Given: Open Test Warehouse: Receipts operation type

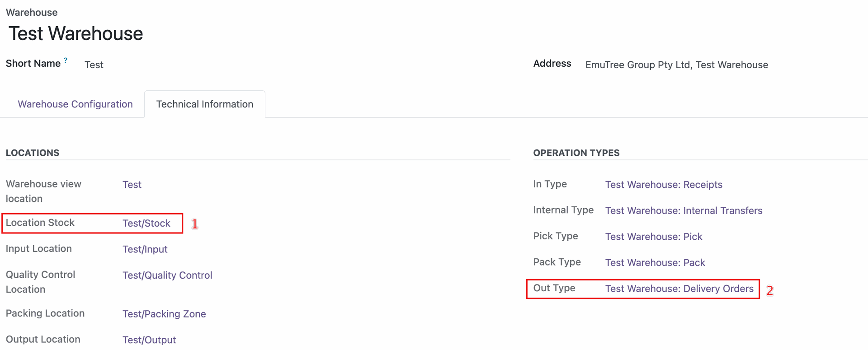Looking at the screenshot, I should [664, 185].
